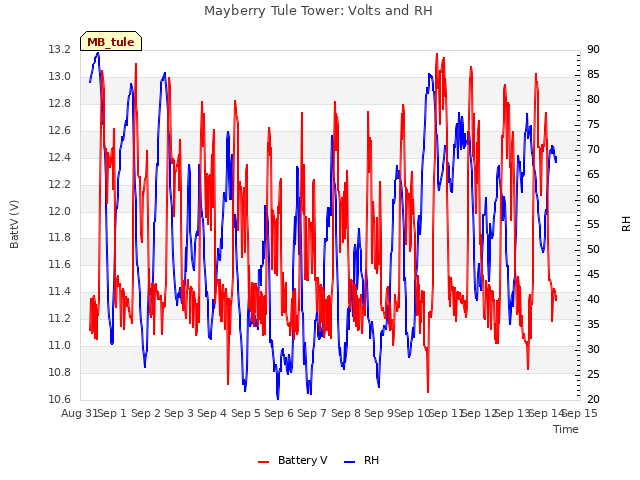Screen dimensions: 640x480
Task: Click the 60 right axis value
Action: 593,200
